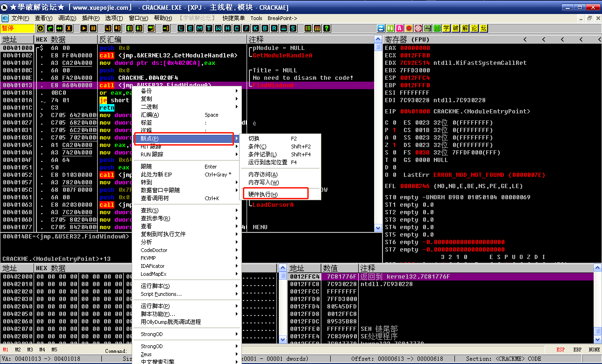
Task: Expand the Zeus plugin submenu
Action: [x=187, y=354]
